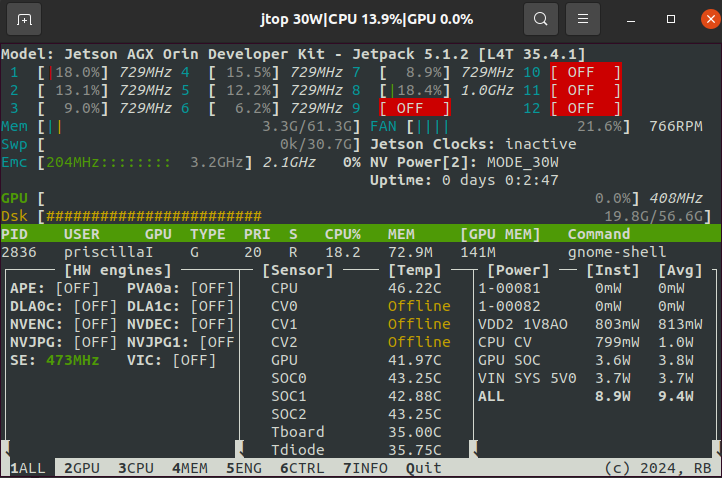Viewport: 722px width, 478px height.
Task: Click the VIC [OFF] engine entry
Action: 172,360
